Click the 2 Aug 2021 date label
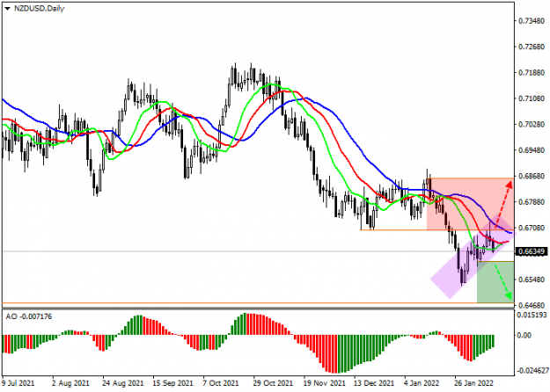This screenshot has height=392, width=550. tap(70, 383)
